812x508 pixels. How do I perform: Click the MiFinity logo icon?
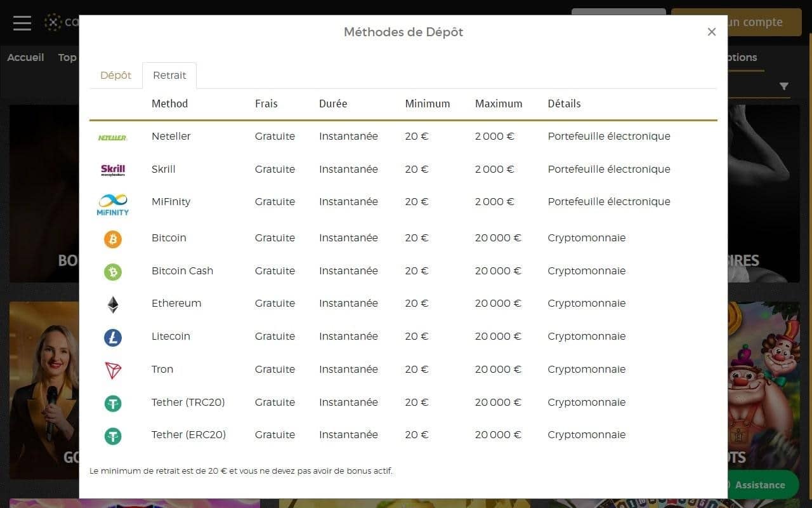point(112,204)
